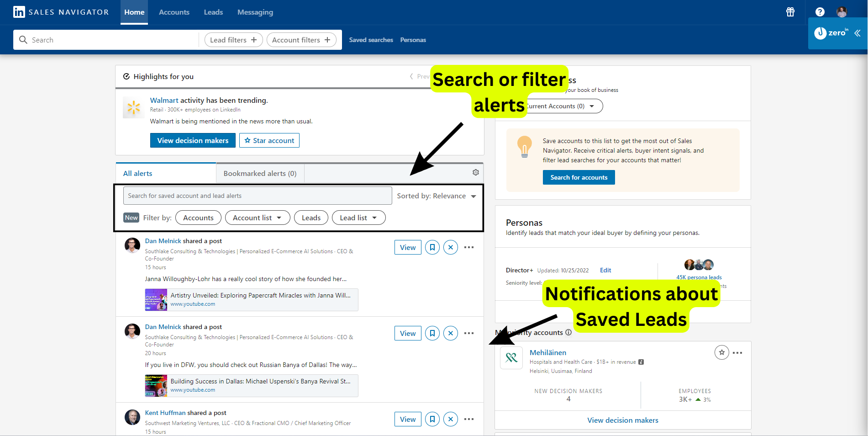This screenshot has width=868, height=436.
Task: View Dan Melnick's 15 hours post
Action: pos(408,247)
